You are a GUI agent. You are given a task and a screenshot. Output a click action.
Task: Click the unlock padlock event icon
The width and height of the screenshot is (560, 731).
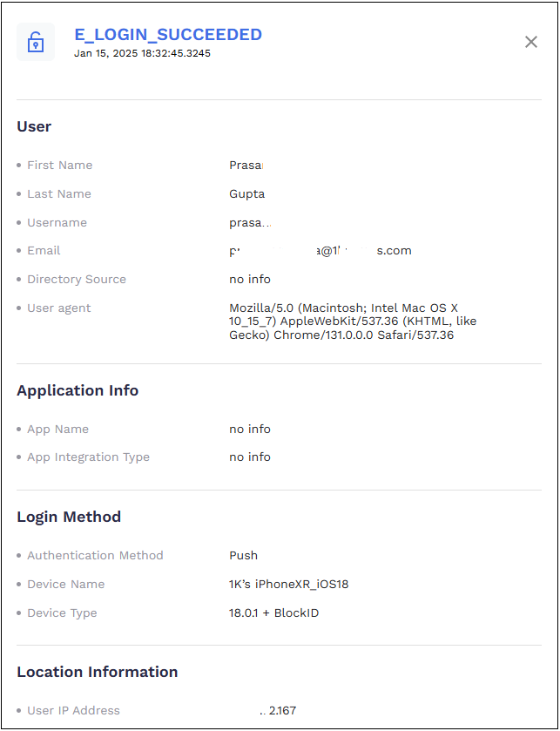click(36, 42)
